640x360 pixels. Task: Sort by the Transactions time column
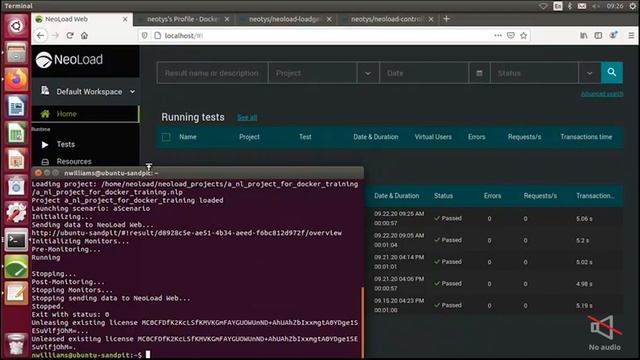point(586,137)
